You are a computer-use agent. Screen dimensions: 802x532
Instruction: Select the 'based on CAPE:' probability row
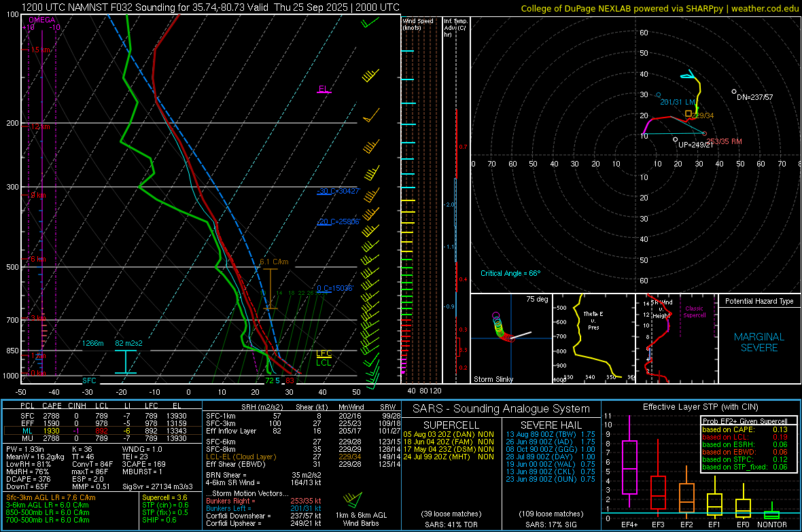(745, 429)
